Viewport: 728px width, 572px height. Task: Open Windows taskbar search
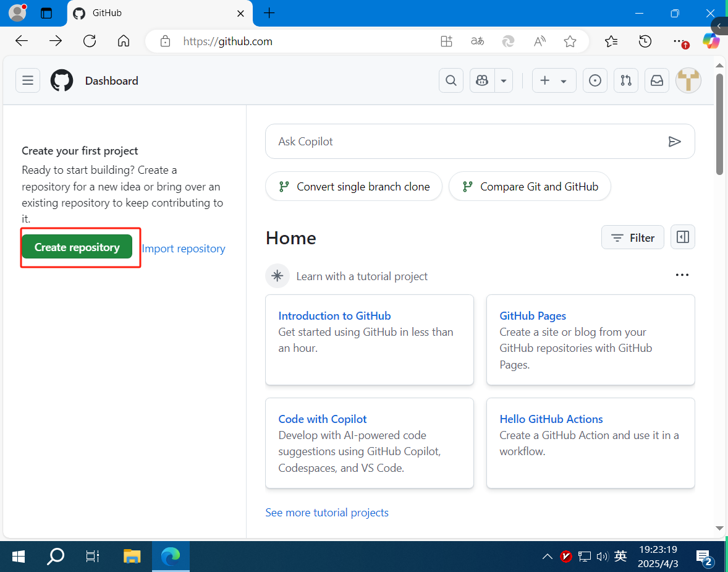56,556
